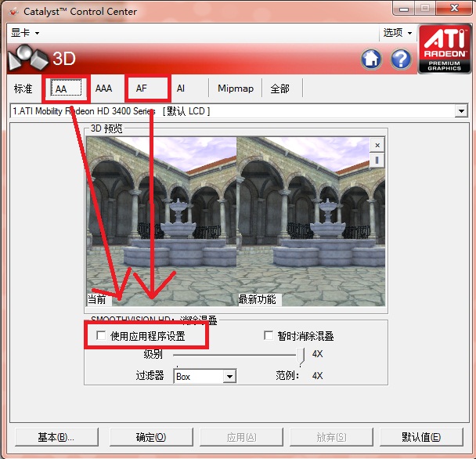Click the 当前 preview image
Screen dimensions: 476x459
(x=161, y=222)
